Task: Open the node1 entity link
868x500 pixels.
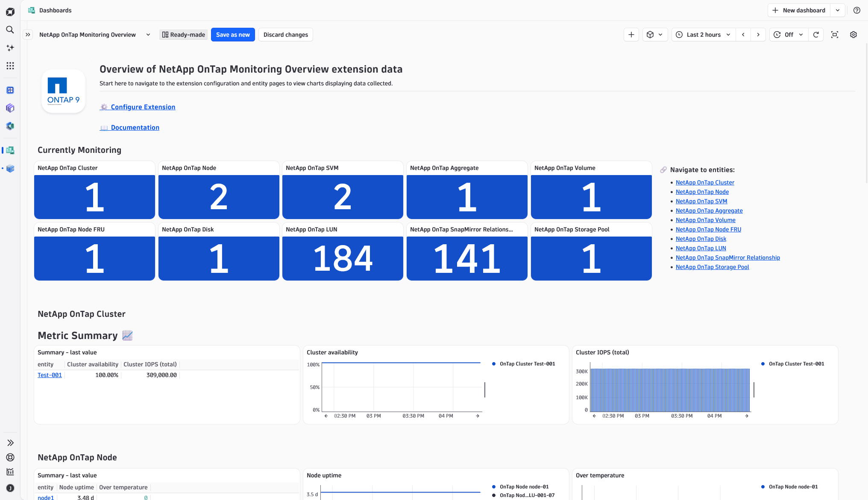Action: 46,497
